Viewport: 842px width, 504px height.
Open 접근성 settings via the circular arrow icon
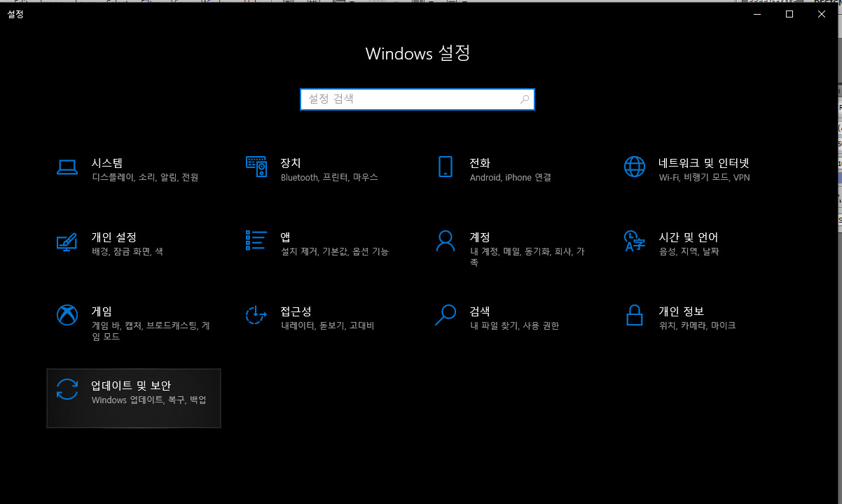[256, 316]
